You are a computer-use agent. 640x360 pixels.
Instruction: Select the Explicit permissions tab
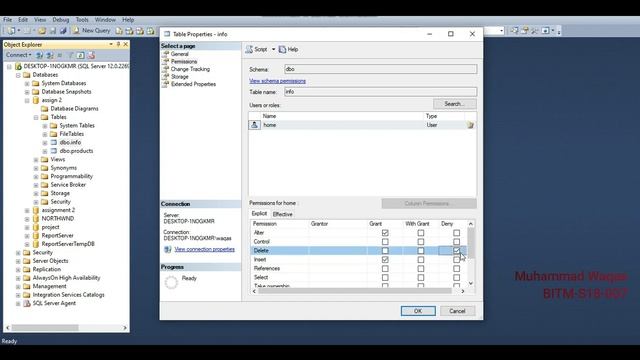tap(259, 214)
